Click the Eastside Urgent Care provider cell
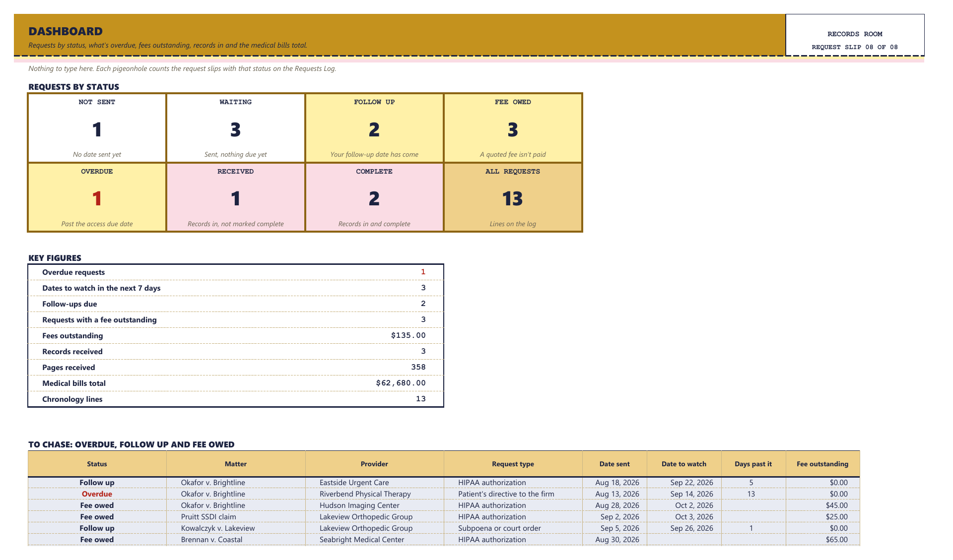 [x=374, y=483]
